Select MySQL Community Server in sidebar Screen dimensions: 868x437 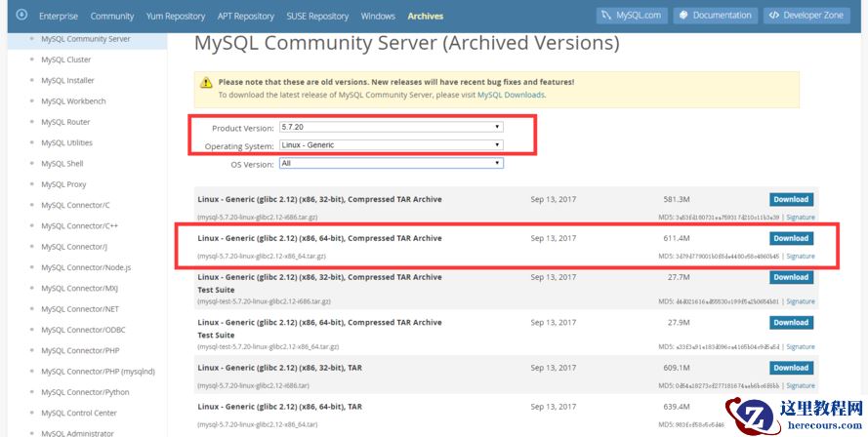(86, 39)
